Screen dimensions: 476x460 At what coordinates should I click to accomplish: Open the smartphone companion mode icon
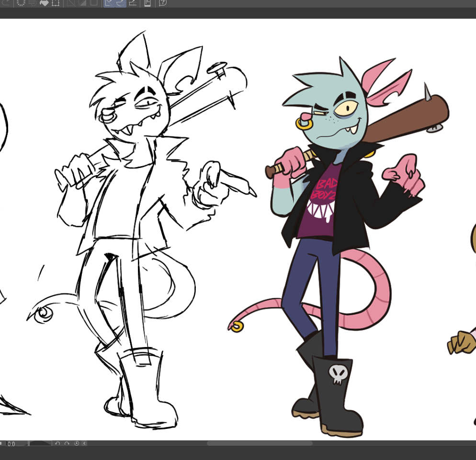coord(147,3)
